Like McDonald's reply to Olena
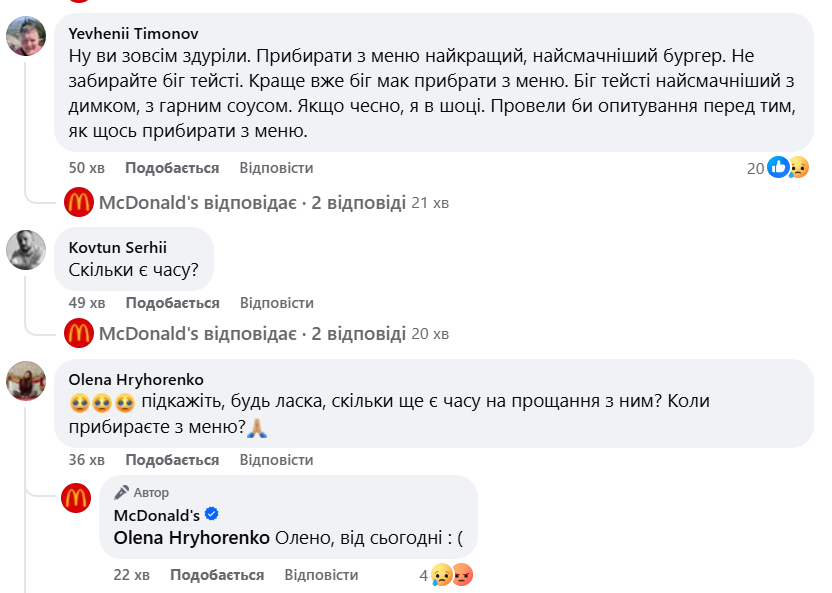This screenshot has height=593, width=832. coord(217,575)
